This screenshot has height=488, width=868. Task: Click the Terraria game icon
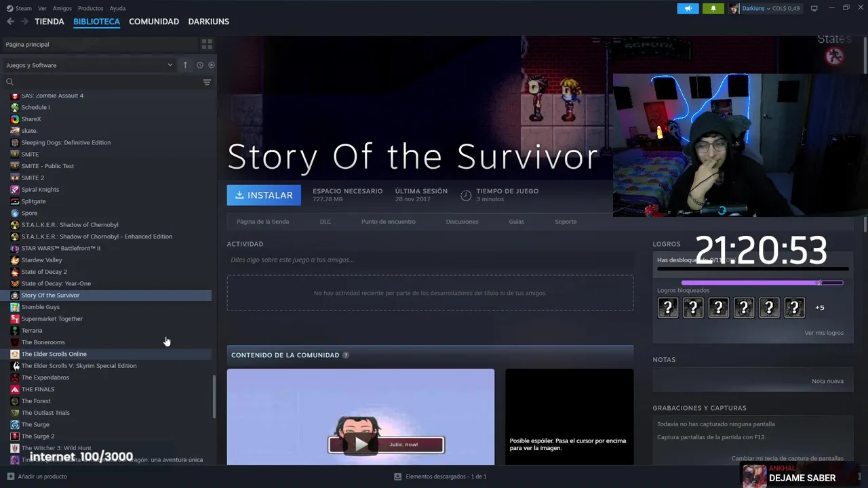[15, 331]
